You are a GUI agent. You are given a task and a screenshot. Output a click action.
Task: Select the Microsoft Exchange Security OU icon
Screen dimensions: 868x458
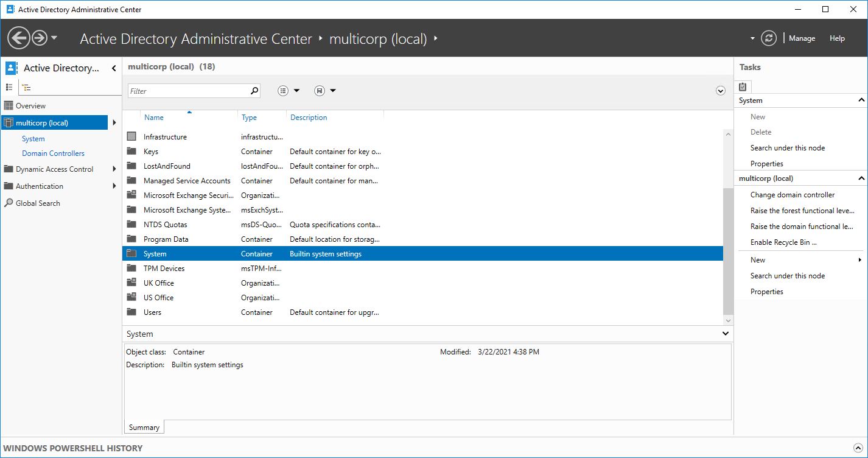point(131,195)
